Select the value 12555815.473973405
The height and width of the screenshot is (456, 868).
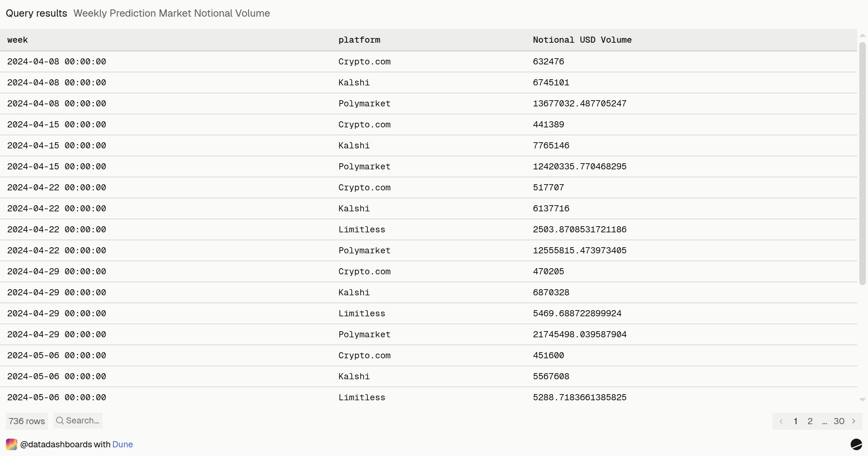click(580, 250)
